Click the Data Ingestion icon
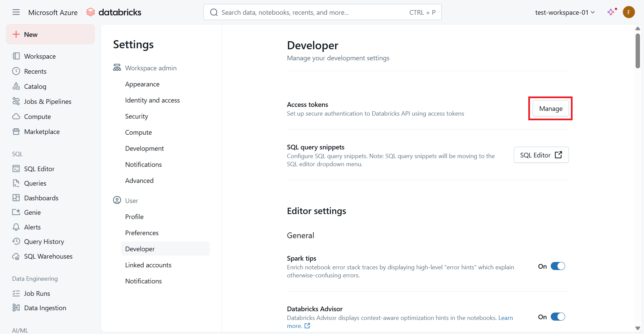 tap(16, 308)
